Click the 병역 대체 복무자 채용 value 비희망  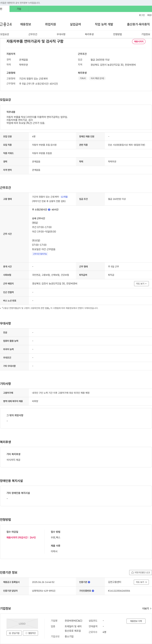click(35, 401)
